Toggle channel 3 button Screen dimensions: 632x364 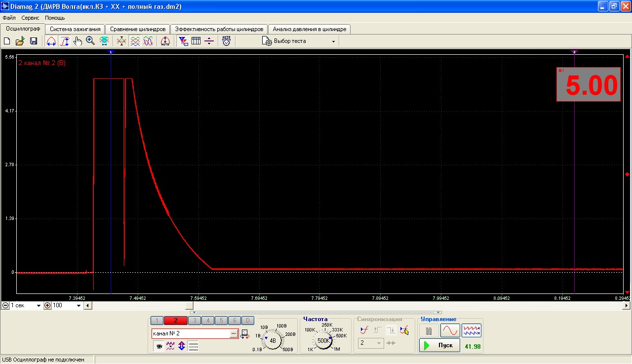click(195, 321)
